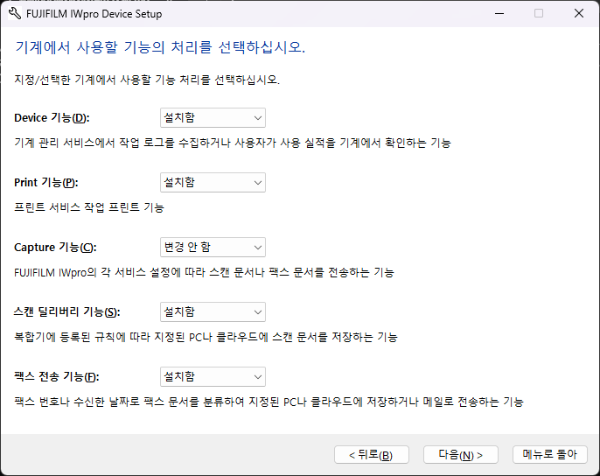Click the FUJIFILM IWpro Device Setup title text
The width and height of the screenshot is (600, 476).
point(94,14)
